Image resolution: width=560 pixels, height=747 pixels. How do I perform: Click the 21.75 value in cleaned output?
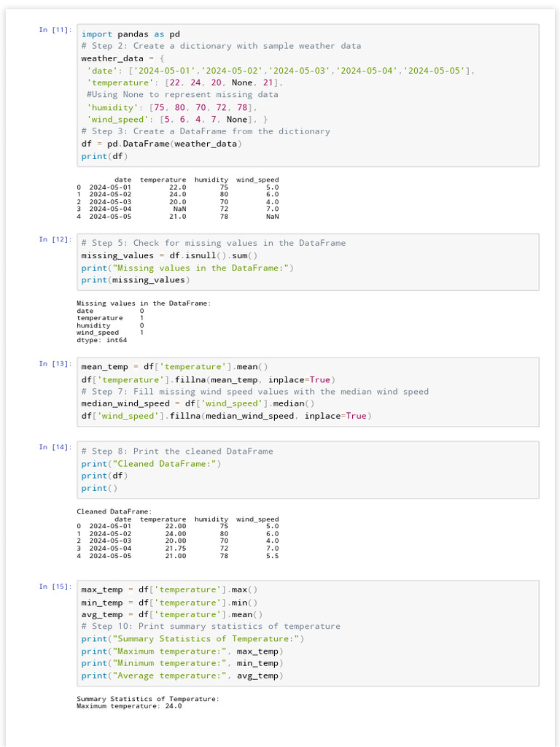point(176,548)
